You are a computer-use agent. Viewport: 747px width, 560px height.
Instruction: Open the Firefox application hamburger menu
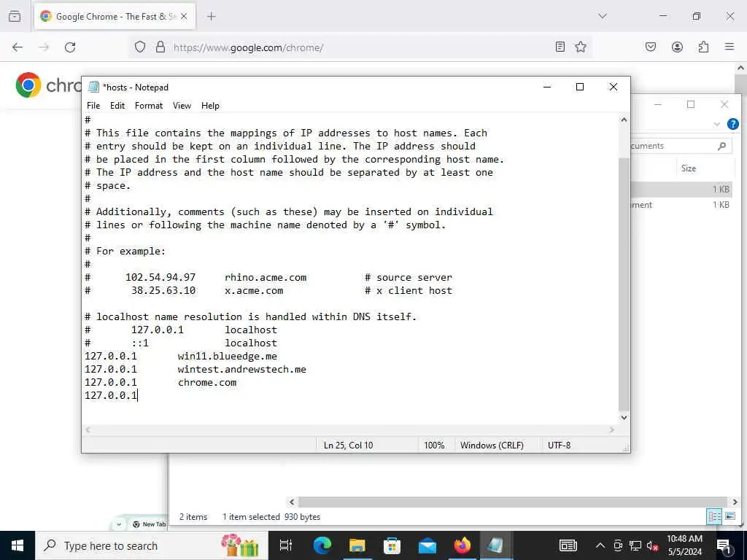point(729,47)
